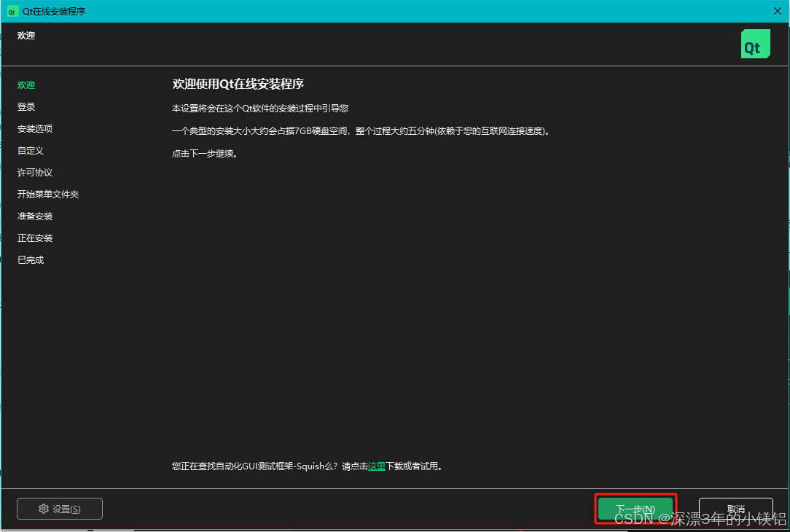Click the 7GB disk space description line
Image resolution: width=790 pixels, height=532 pixels.
pyautogui.click(x=361, y=131)
